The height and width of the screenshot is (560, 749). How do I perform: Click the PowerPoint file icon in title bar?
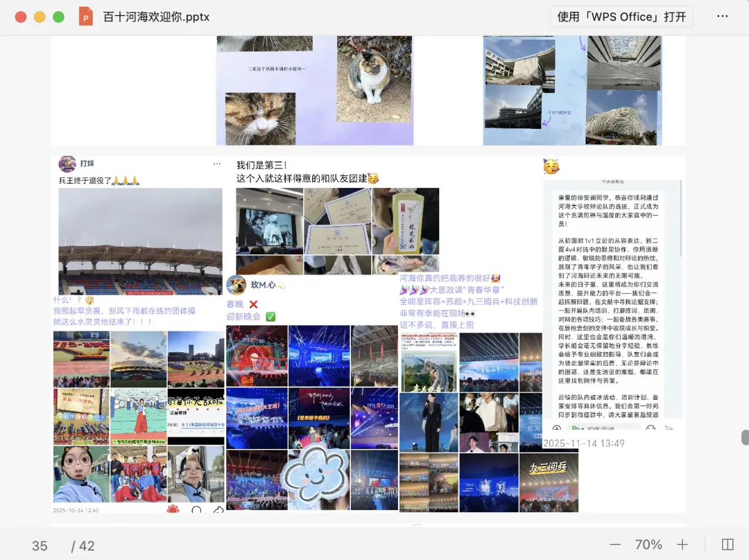click(x=86, y=17)
